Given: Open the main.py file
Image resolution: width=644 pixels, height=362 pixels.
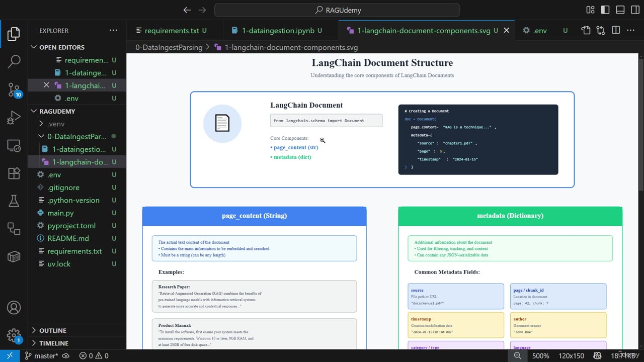Looking at the screenshot, I should point(76,213).
